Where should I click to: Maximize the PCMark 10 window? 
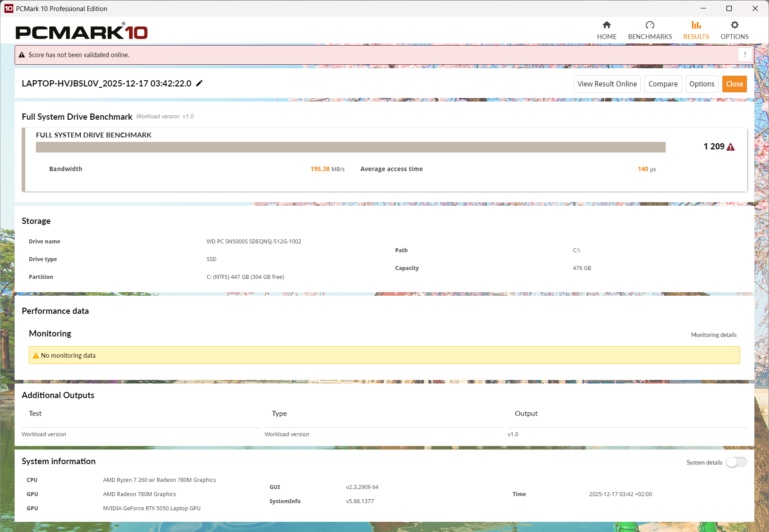coord(729,8)
